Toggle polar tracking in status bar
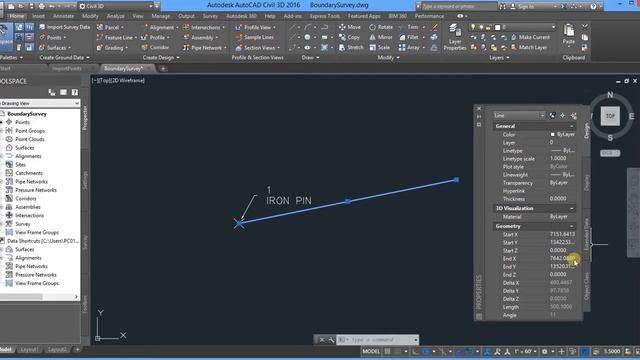640x360 pixels. point(426,351)
